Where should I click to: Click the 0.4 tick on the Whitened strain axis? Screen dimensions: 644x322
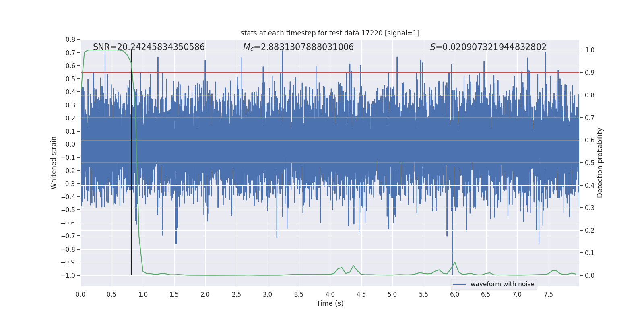pyautogui.click(x=70, y=92)
